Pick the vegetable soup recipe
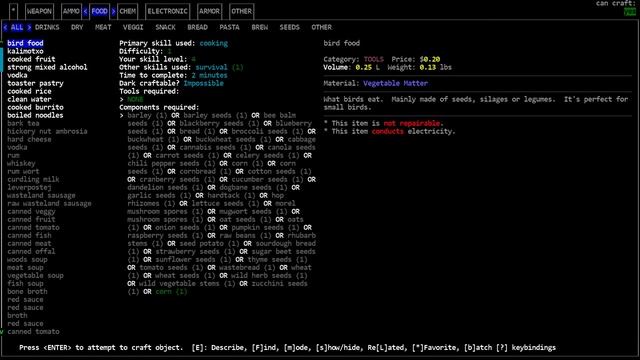 [35, 276]
